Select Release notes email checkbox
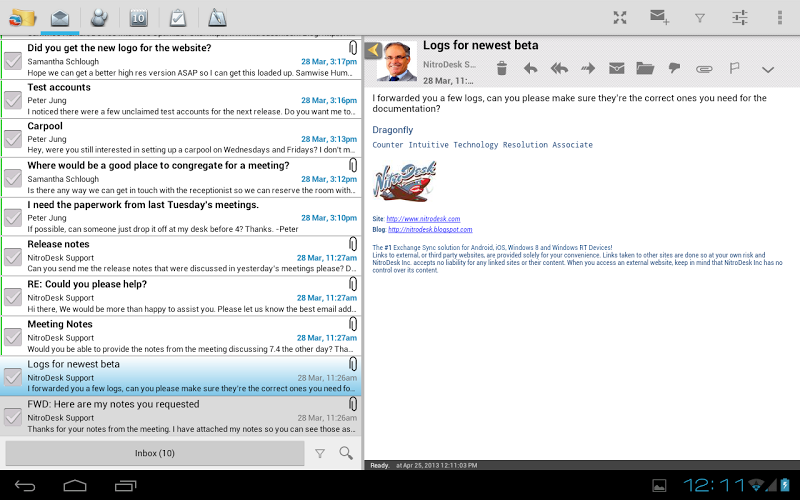The width and height of the screenshot is (800, 500). 13,257
